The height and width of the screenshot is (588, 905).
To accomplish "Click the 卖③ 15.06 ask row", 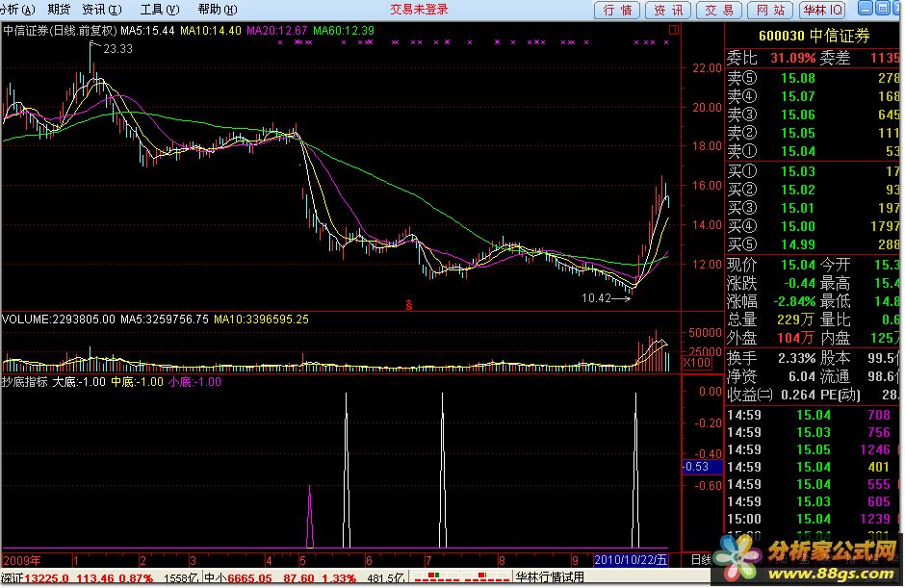I will [813, 115].
